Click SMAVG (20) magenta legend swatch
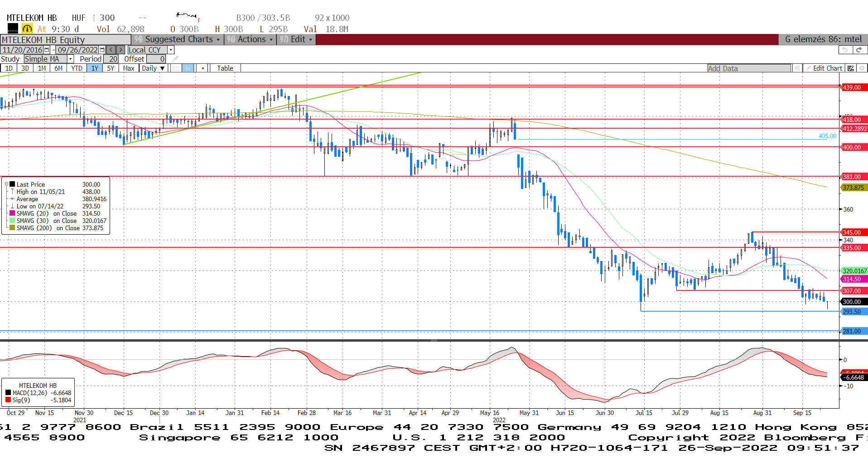Viewport: 868px width, 473px height. (x=12, y=213)
